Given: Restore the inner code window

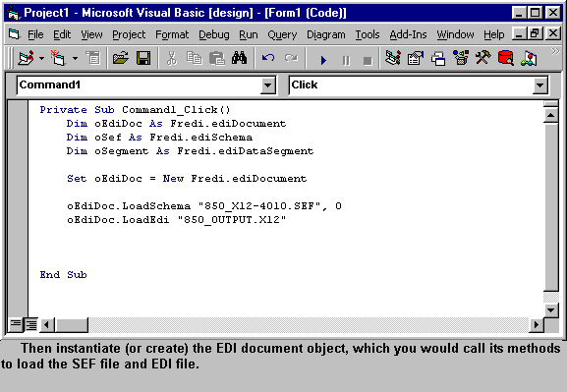Looking at the screenshot, I should 536,34.
